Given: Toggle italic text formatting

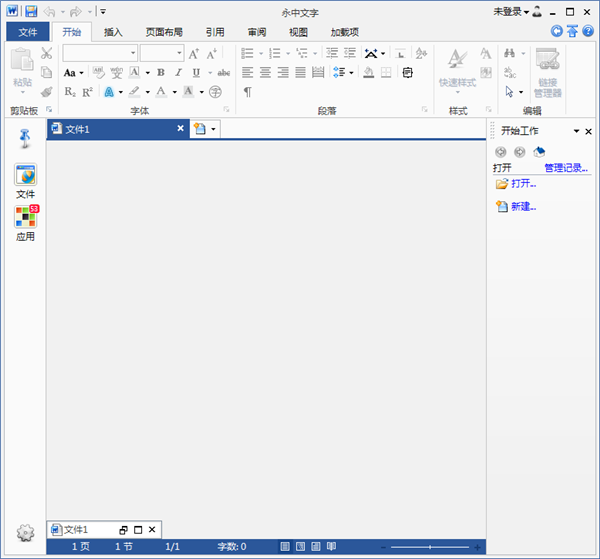Looking at the screenshot, I should tap(179, 72).
